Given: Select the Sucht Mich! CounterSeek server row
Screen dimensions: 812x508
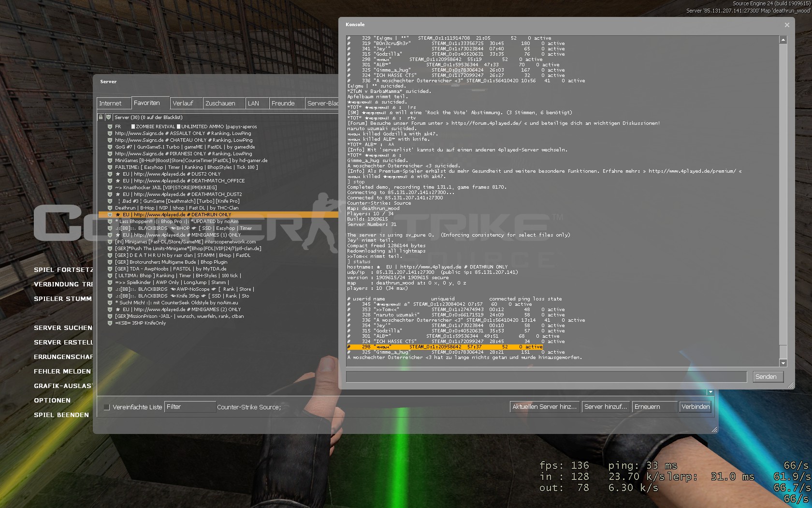Looking at the screenshot, I should point(218,302).
